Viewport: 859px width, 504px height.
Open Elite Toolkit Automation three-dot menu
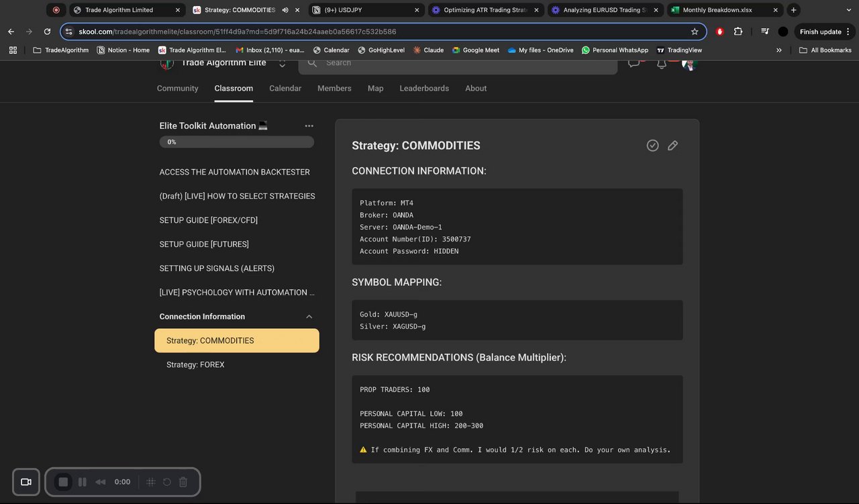coord(309,126)
